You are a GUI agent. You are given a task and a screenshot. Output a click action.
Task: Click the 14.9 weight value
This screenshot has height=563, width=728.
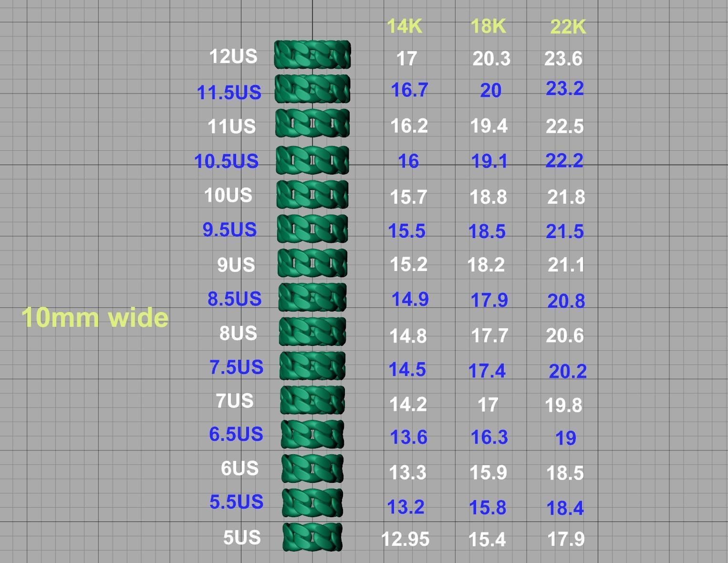tap(410, 299)
